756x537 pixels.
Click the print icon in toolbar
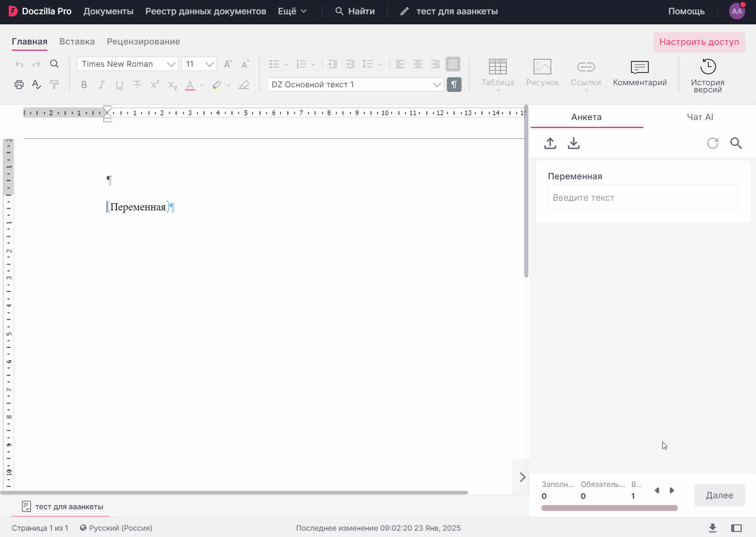click(19, 85)
